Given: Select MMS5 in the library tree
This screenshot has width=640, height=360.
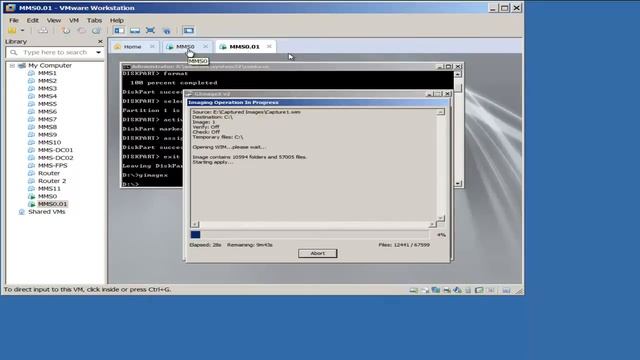Looking at the screenshot, I should pos(47,104).
